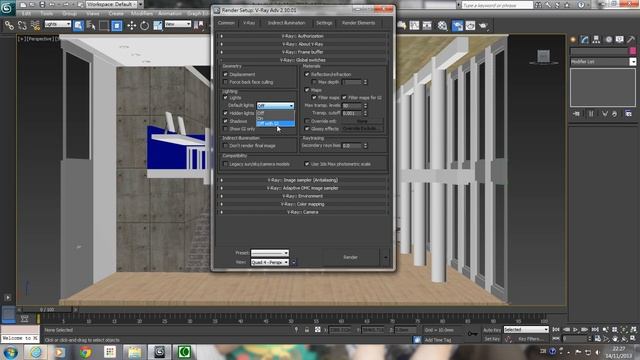Open the Modifier List dropdown
Image resolution: width=640 pixels, height=360 pixels.
pyautogui.click(x=603, y=62)
